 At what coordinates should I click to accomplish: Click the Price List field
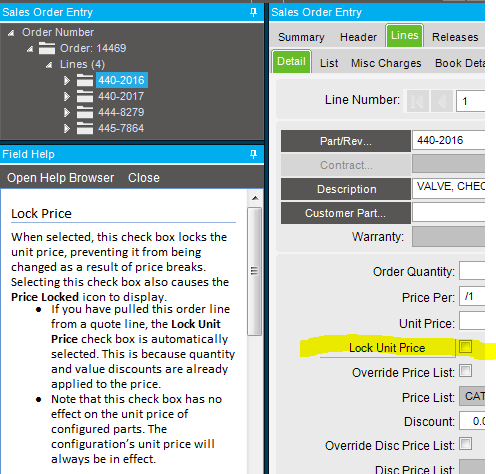[472, 396]
